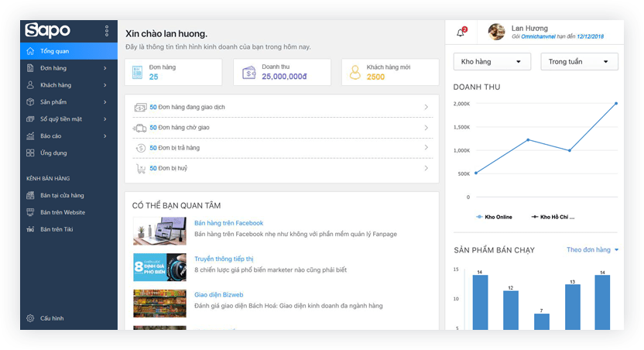Click the Doanh thu money icon
Viewport: 644px width, 350px height.
coord(249,72)
